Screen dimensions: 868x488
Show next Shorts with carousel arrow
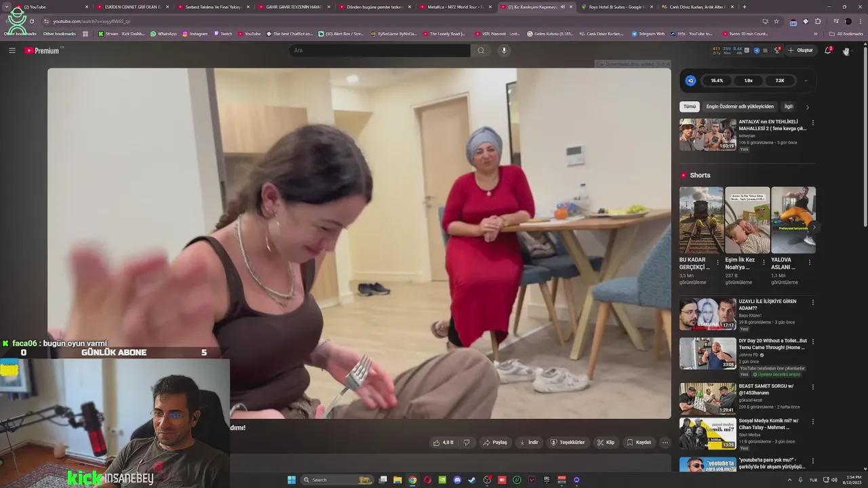click(x=813, y=227)
